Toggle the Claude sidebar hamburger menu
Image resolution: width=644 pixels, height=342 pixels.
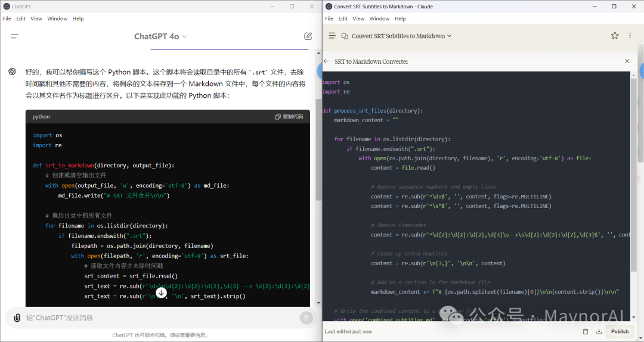point(332,36)
